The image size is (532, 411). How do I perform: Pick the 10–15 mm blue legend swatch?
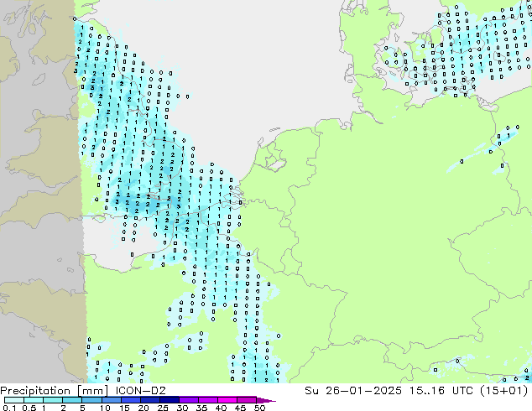pos(111,400)
